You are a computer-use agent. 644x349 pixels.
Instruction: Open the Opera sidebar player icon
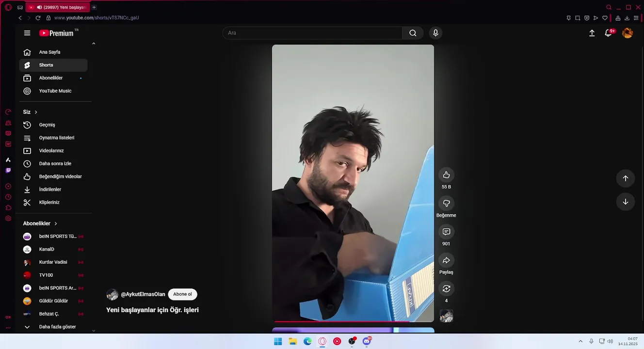pyautogui.click(x=8, y=187)
